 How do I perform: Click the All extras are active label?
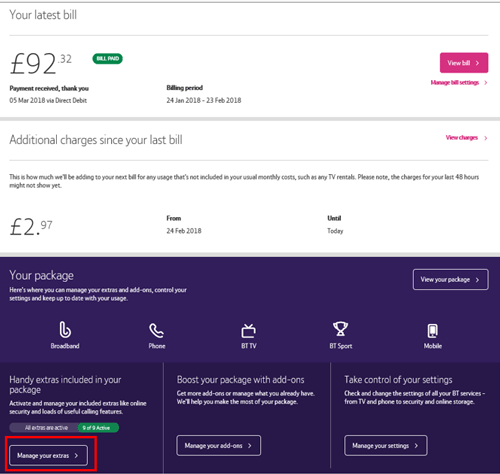[46, 428]
